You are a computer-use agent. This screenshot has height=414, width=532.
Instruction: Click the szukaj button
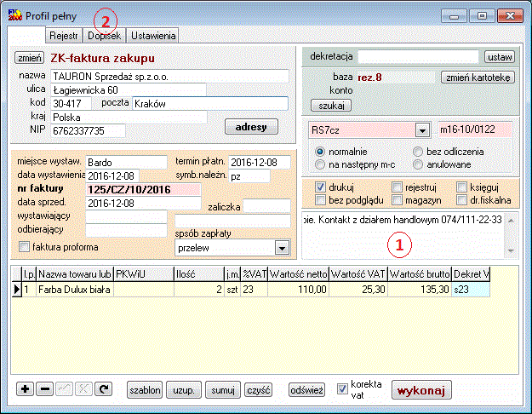pyautogui.click(x=331, y=106)
